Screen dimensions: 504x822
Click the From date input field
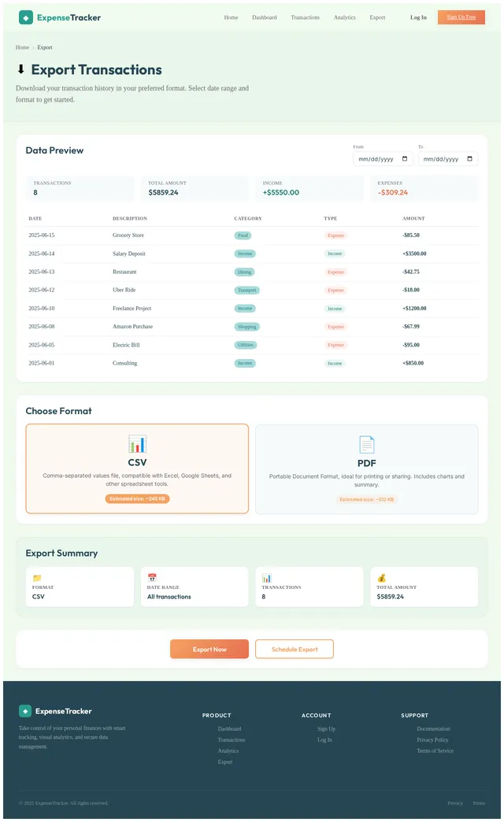(383, 159)
